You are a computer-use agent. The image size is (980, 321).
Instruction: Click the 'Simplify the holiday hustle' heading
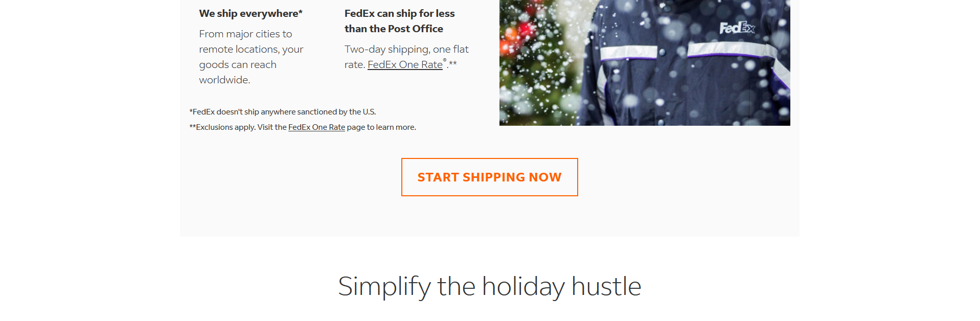(x=489, y=286)
